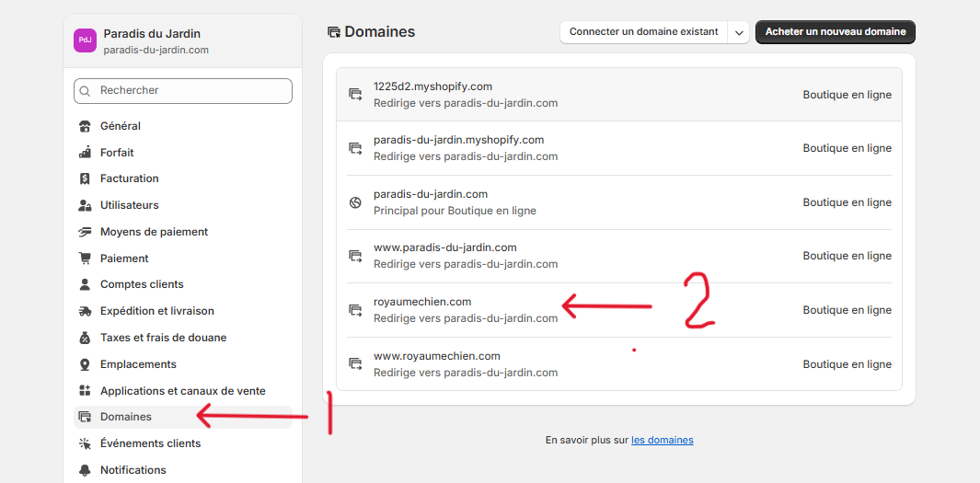Image resolution: width=980 pixels, height=483 pixels.
Task: Select the Domaines sidebar item
Action: click(x=182, y=417)
